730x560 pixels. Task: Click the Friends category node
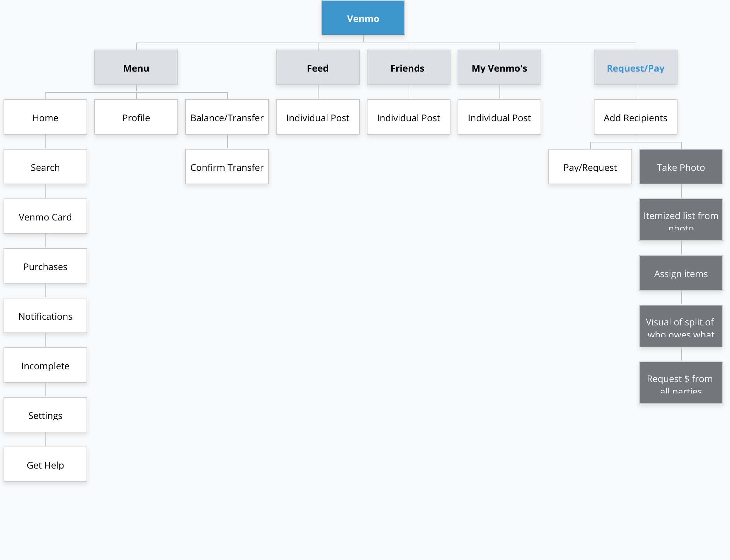pyautogui.click(x=408, y=68)
